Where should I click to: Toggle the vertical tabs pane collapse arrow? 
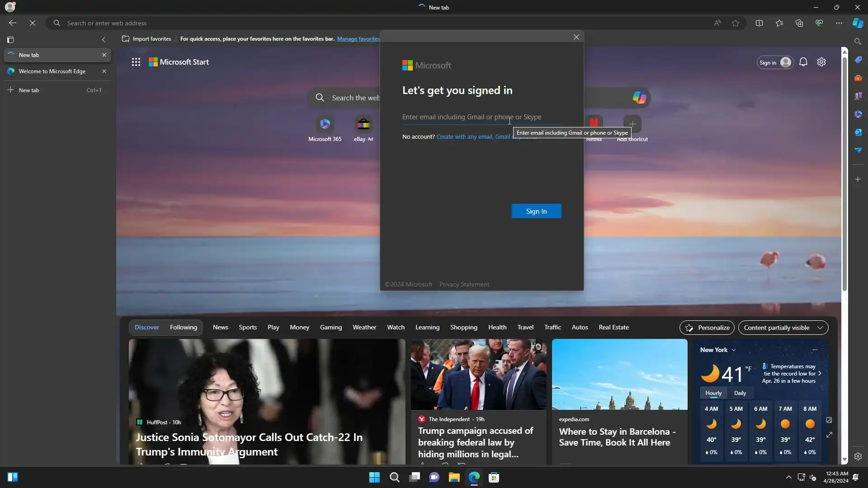pyautogui.click(x=104, y=40)
